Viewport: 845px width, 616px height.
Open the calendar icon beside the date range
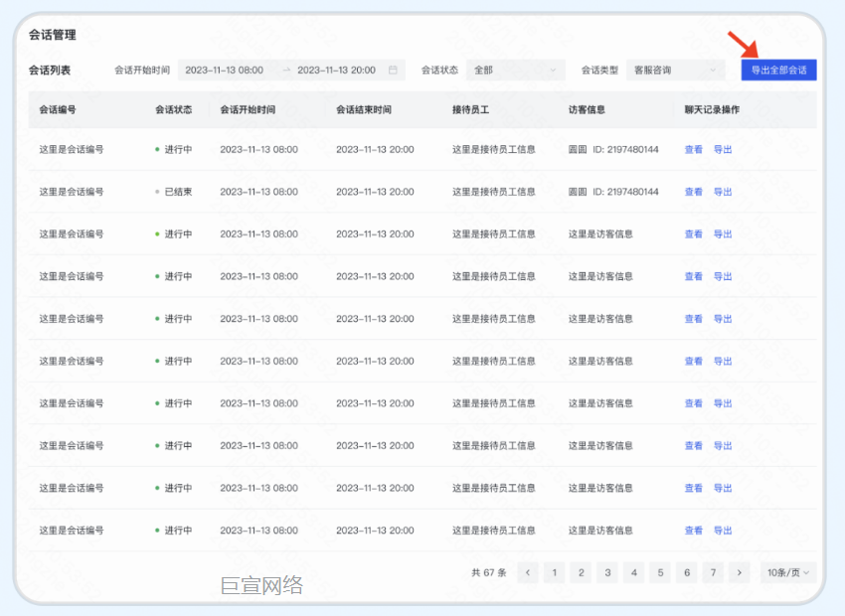(393, 70)
